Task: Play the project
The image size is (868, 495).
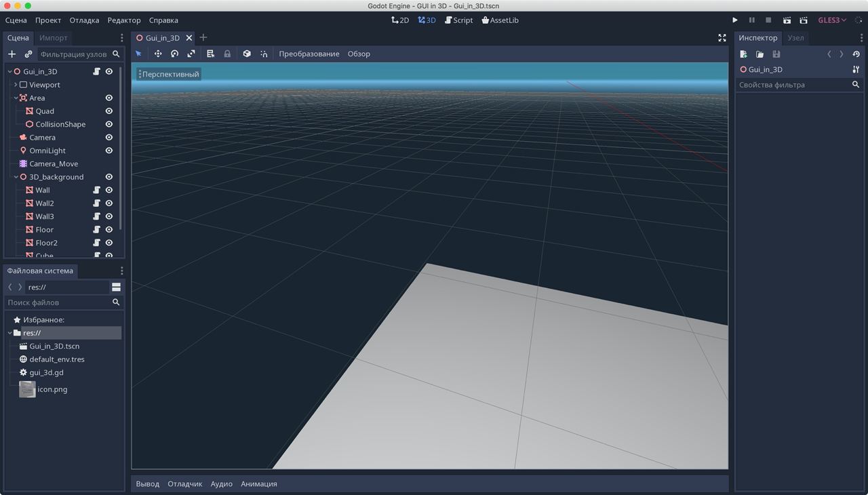Action: [735, 20]
